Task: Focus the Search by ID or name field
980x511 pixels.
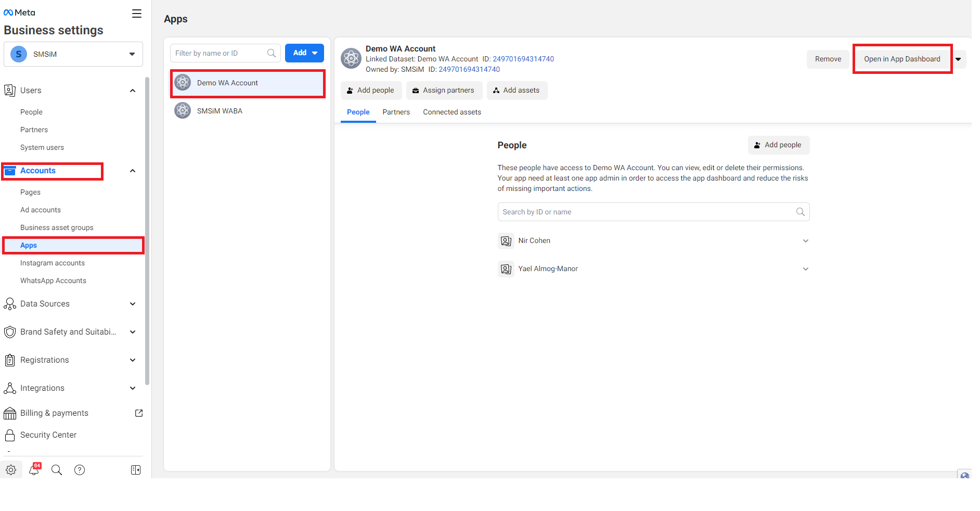Action: point(653,212)
